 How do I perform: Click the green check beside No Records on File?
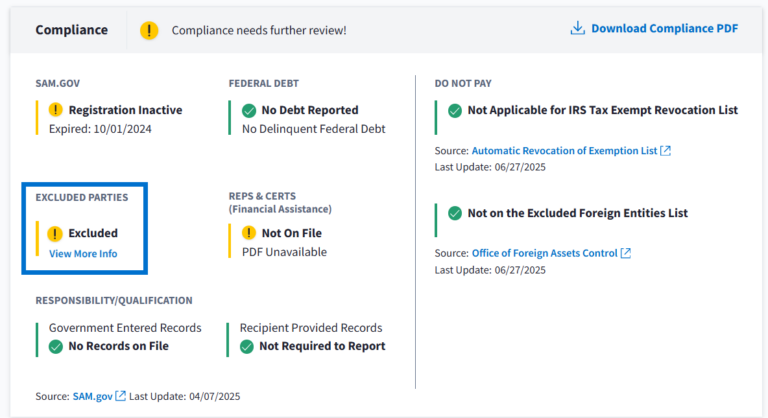coord(56,346)
